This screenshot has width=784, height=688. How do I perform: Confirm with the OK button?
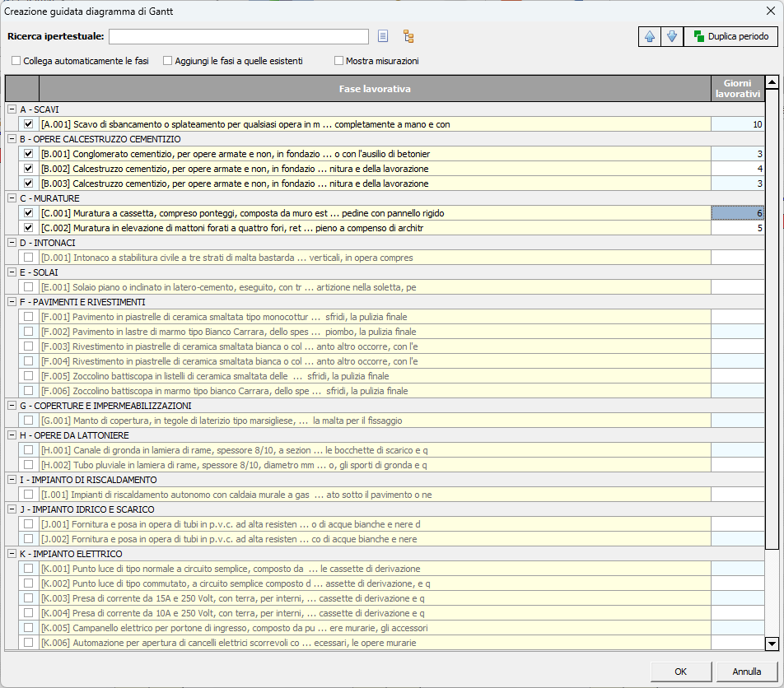(680, 672)
